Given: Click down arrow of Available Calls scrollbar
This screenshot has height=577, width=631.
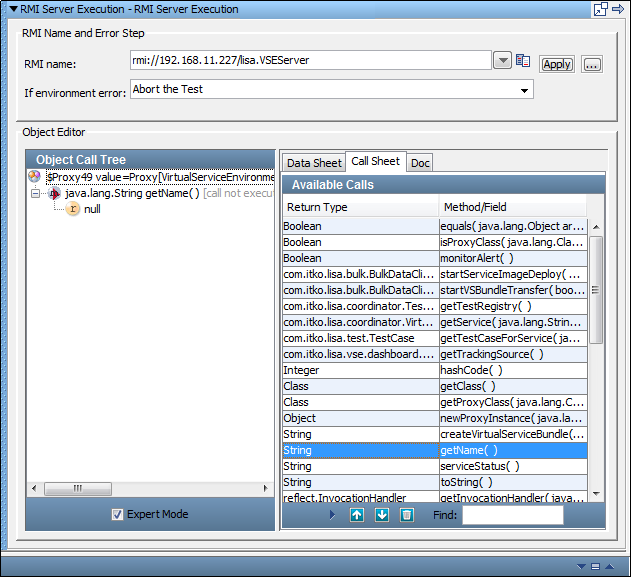Looking at the screenshot, I should click(x=596, y=494).
